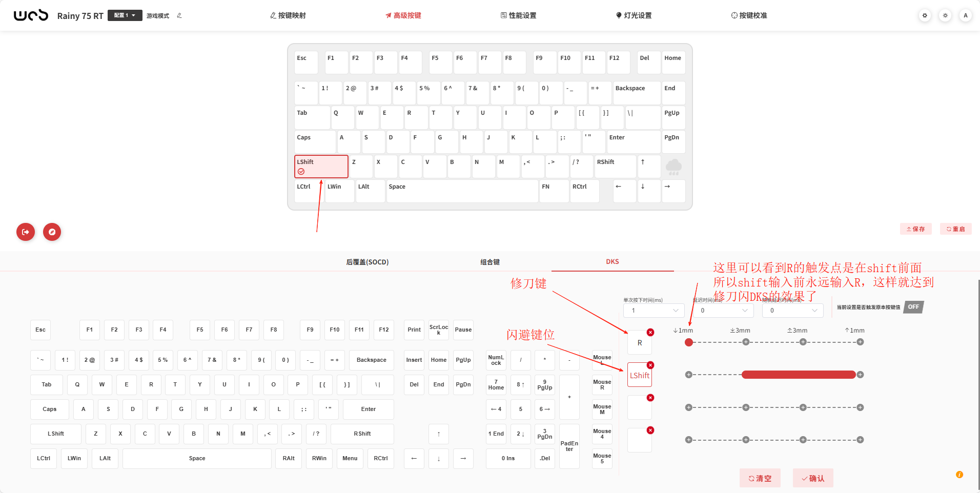Click the WOB logo
Viewport: 980px width, 493px height.
point(31,15)
